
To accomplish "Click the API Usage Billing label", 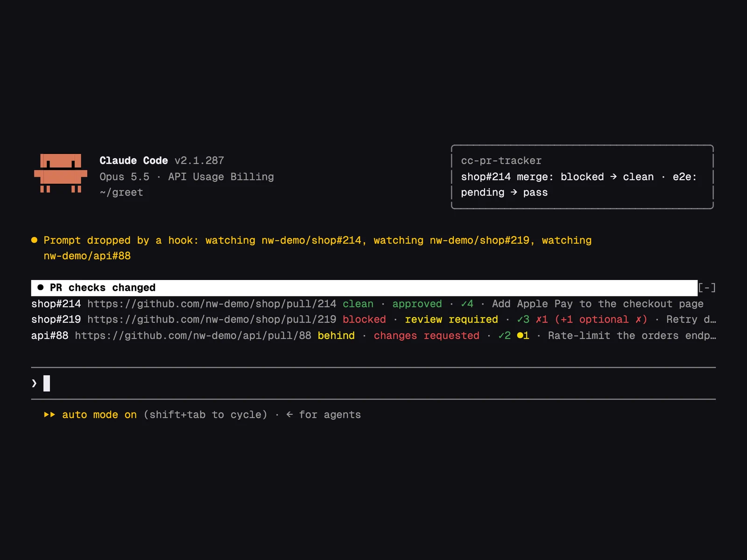I will click(x=221, y=177).
